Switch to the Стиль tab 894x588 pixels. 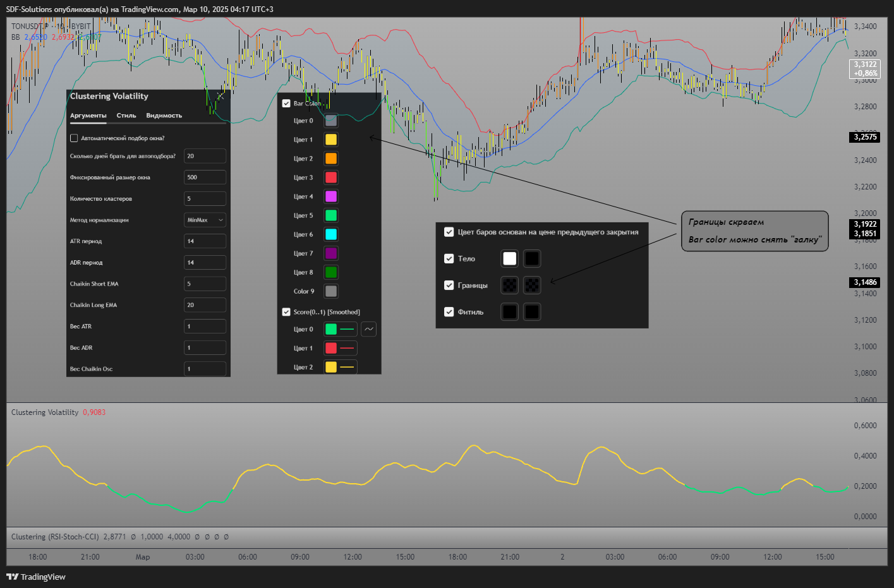pyautogui.click(x=126, y=116)
